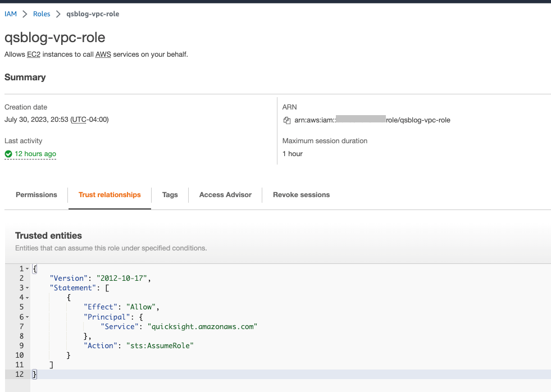Navigate to IAM in the breadcrumb
This screenshot has width=551, height=392.
pos(11,14)
